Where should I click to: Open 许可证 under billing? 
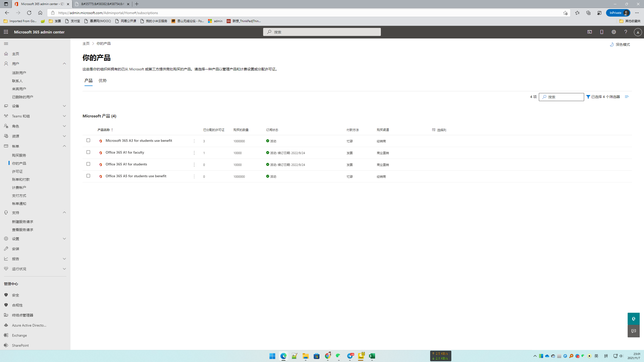pyautogui.click(x=17, y=171)
